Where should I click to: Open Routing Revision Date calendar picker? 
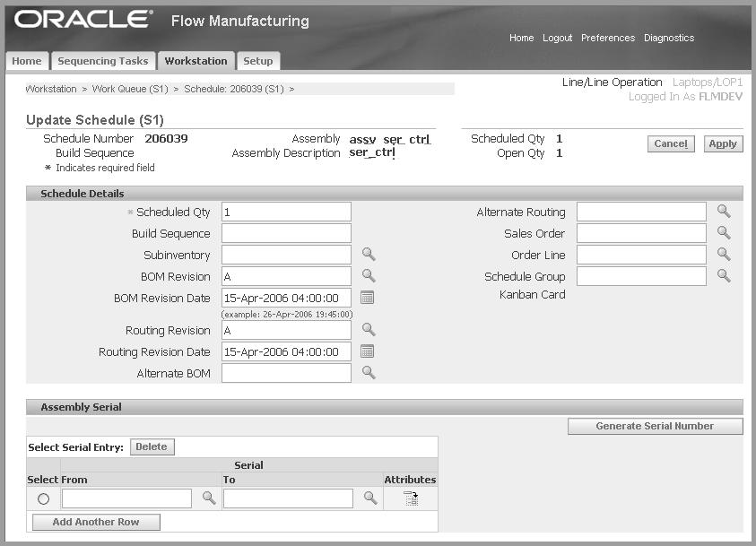(x=368, y=351)
